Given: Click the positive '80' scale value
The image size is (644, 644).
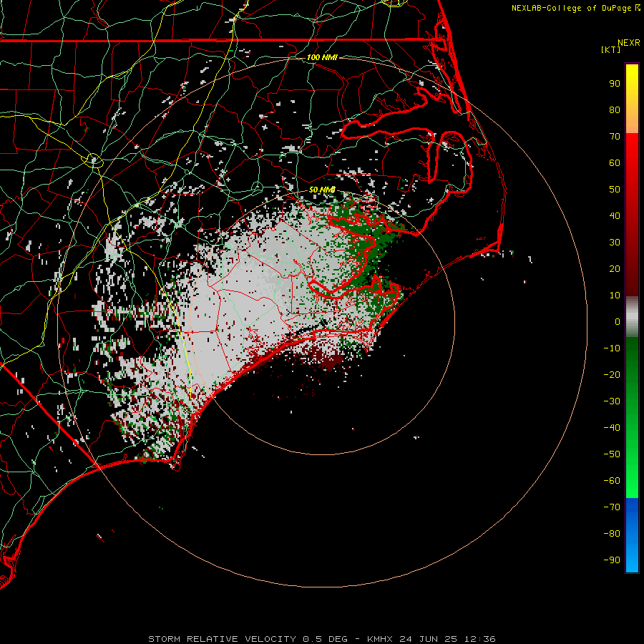Looking at the screenshot, I should tap(615, 110).
